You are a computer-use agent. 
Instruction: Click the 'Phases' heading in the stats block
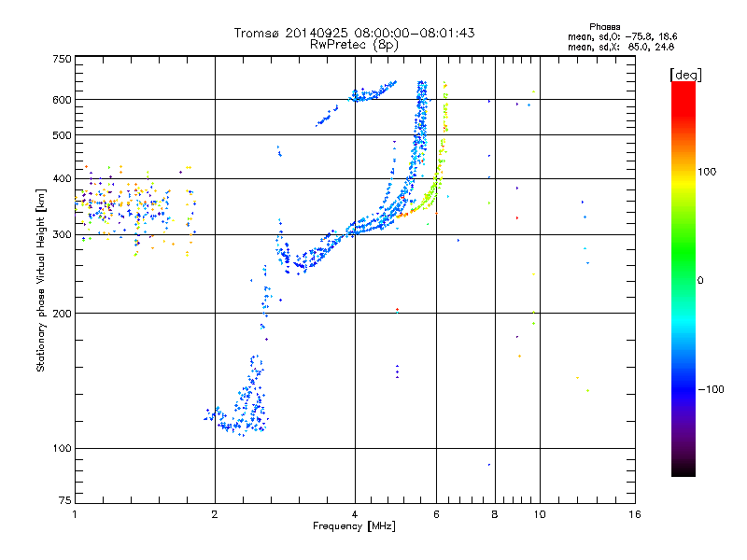coord(604,27)
